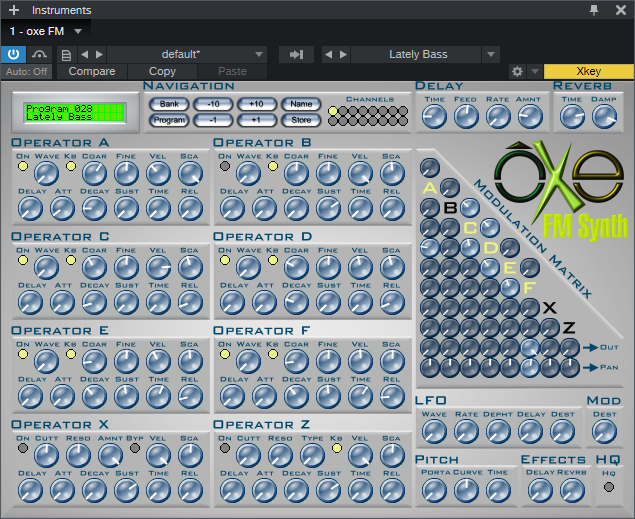Select the Compare tab
The image size is (635, 519).
point(91,72)
